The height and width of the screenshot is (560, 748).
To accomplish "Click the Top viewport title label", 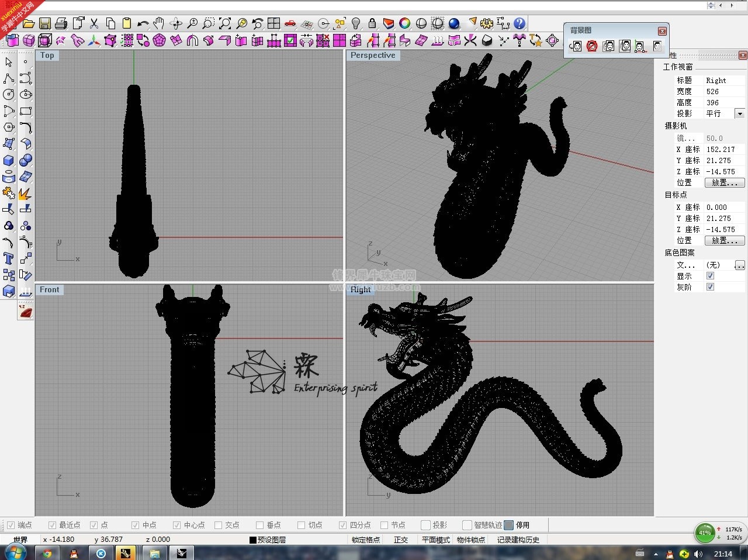I will pos(47,56).
